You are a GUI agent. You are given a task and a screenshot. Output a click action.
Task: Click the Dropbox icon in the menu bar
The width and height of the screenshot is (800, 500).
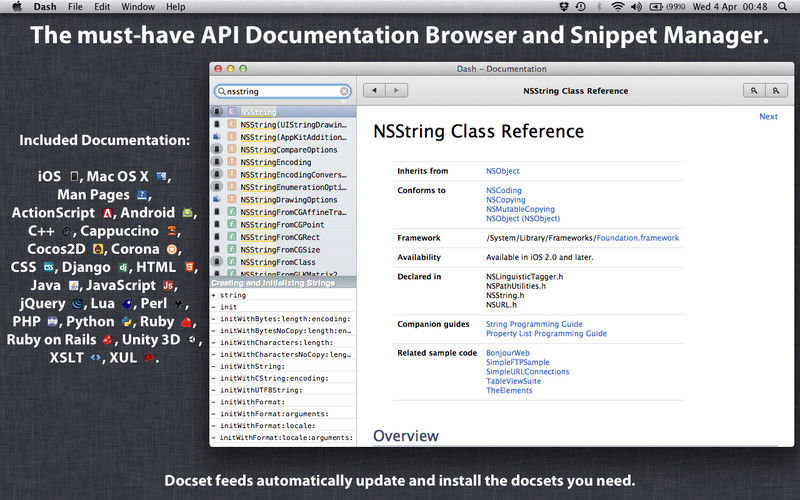pos(564,7)
